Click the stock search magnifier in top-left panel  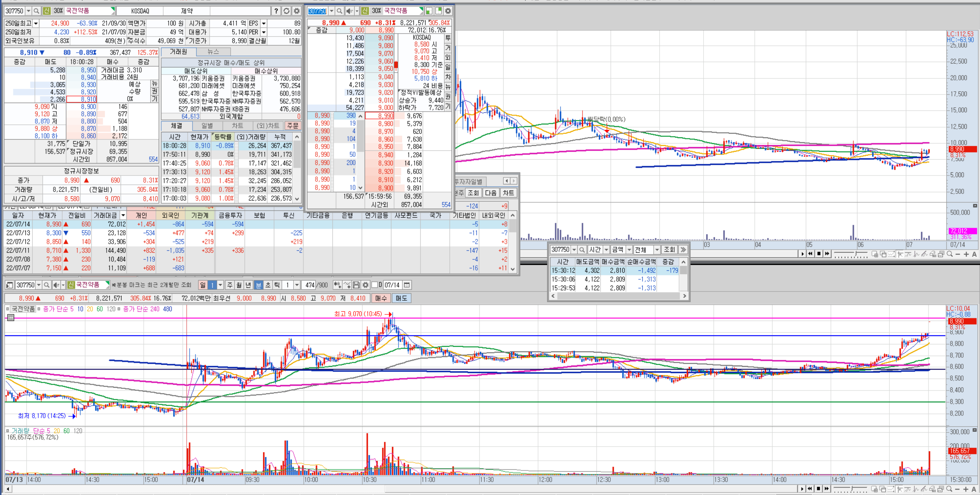tap(36, 11)
